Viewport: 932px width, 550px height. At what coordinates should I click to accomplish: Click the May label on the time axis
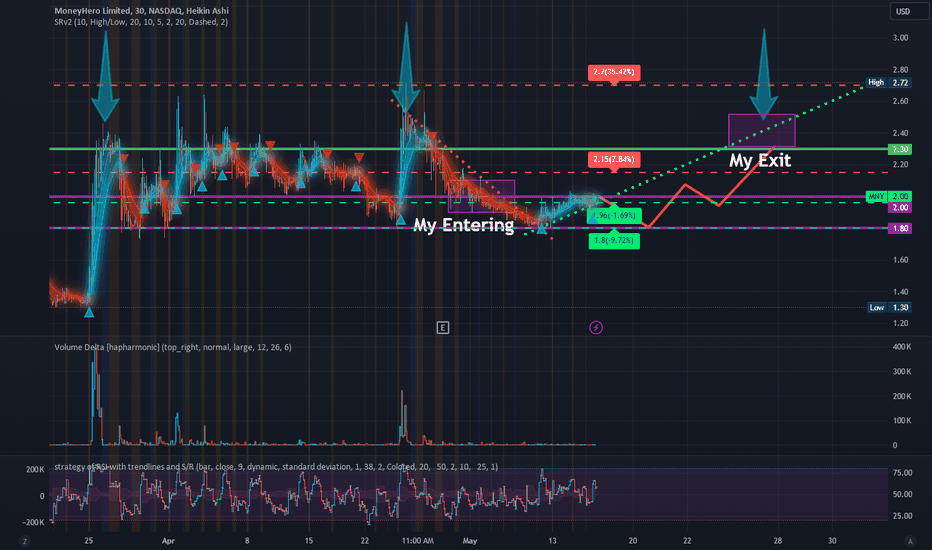[x=470, y=541]
